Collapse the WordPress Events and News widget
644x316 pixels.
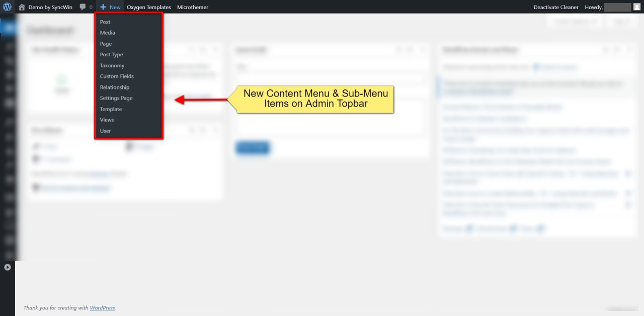[x=629, y=50]
